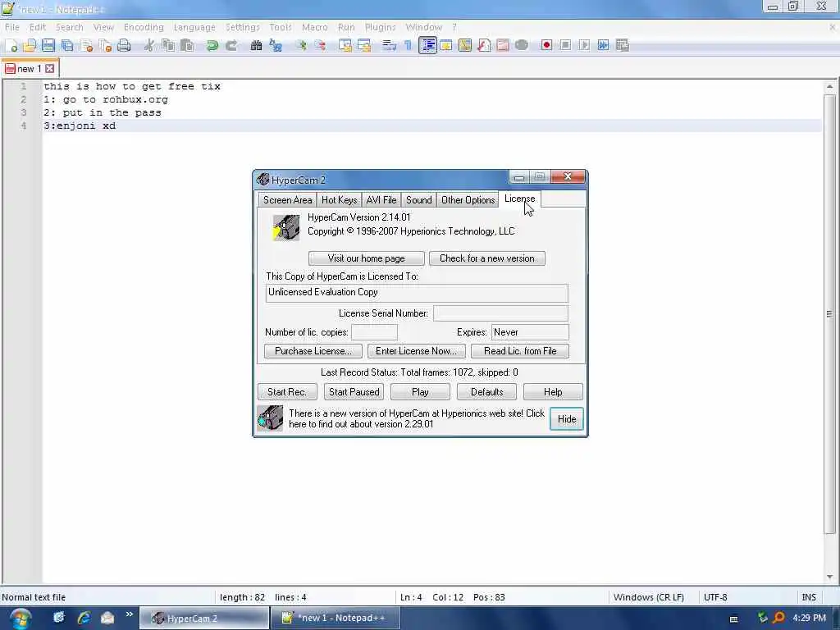This screenshot has height=630, width=840.
Task: Click the License Serial Number field
Action: 500,313
